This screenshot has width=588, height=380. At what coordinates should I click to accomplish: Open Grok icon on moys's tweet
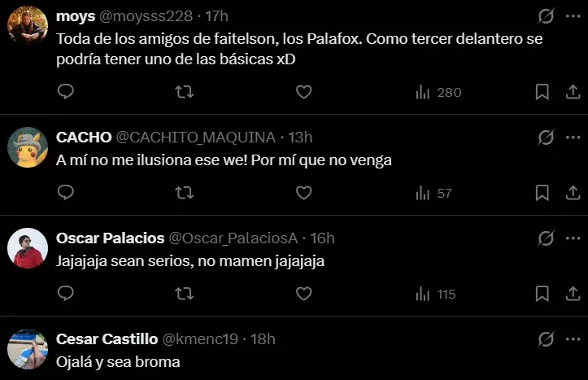pyautogui.click(x=547, y=17)
